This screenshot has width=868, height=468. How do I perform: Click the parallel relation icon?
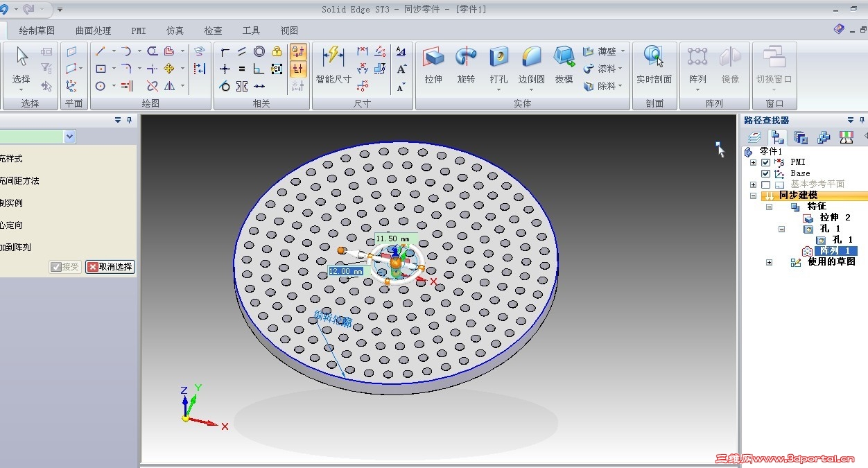pos(241,51)
